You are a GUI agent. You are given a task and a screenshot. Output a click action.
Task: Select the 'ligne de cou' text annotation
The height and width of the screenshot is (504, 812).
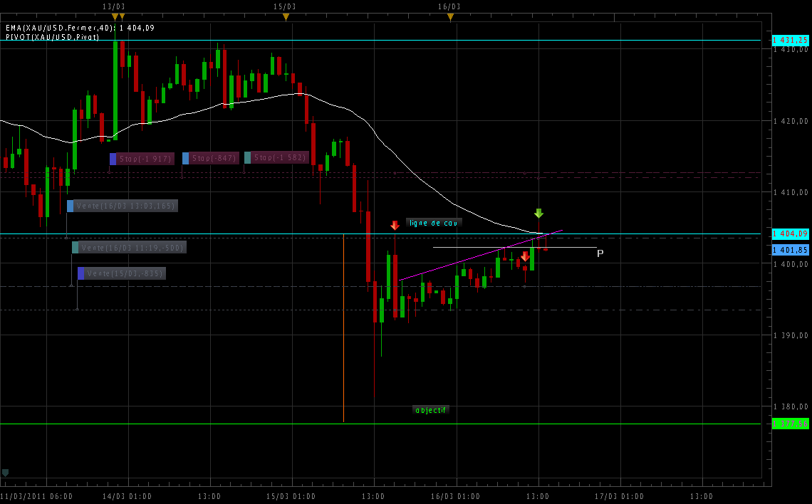point(434,223)
